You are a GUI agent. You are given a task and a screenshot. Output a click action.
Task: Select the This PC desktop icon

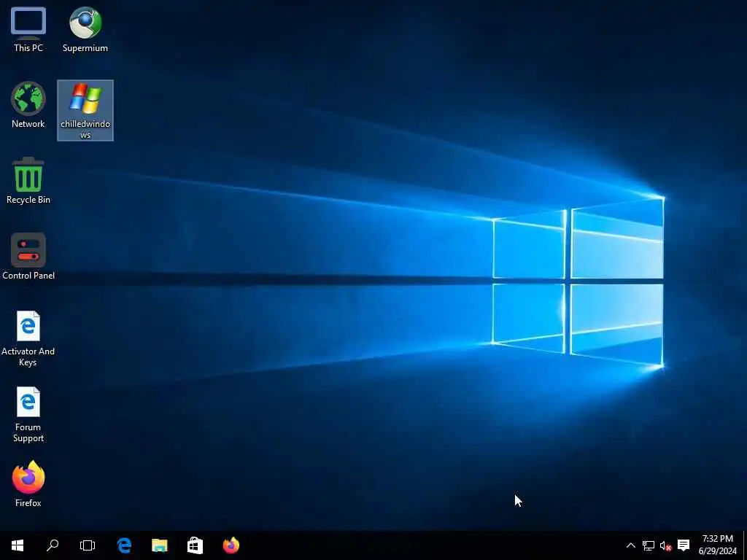coord(28,29)
